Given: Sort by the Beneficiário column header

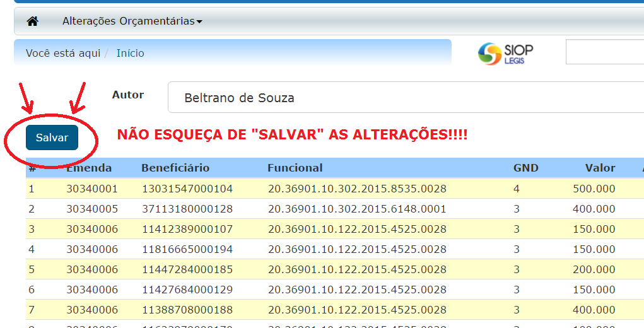Looking at the screenshot, I should [x=175, y=168].
